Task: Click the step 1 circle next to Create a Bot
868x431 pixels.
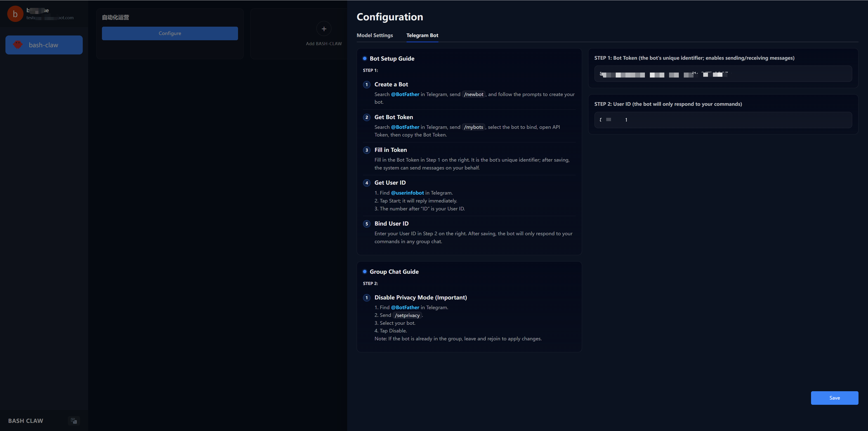Action: click(367, 85)
